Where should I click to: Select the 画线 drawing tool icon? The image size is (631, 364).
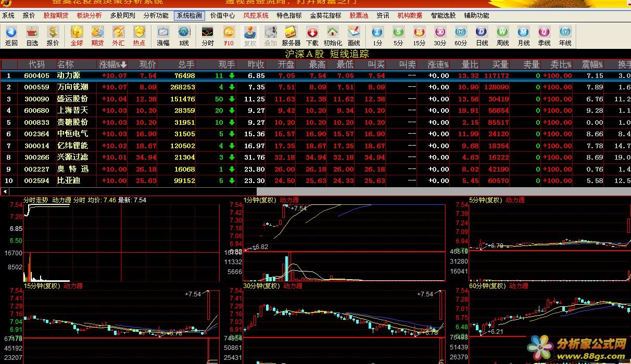(354, 36)
